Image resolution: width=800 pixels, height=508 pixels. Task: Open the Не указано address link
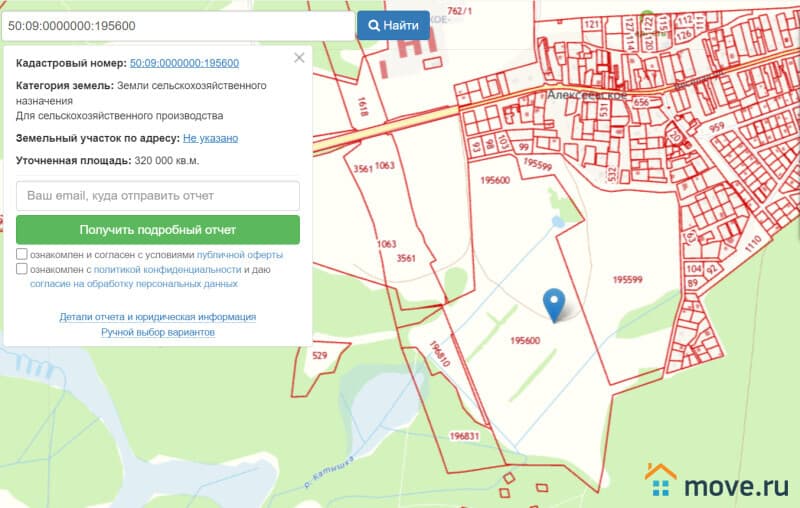coord(210,138)
